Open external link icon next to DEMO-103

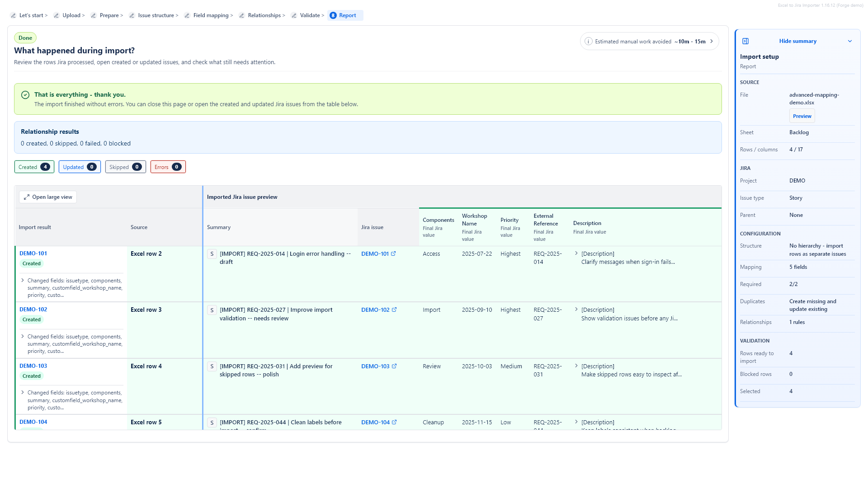point(394,366)
